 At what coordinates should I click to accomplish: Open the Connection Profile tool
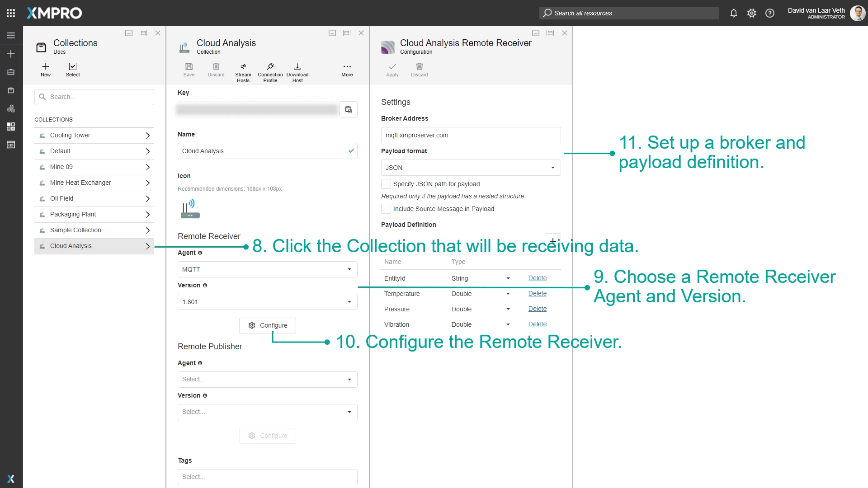click(270, 71)
